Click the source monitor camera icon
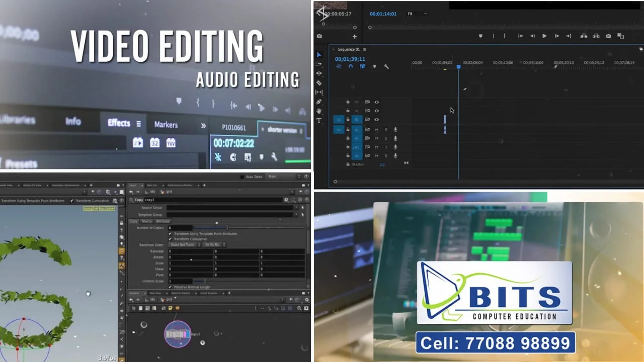This screenshot has width=644, height=362. 319,36
